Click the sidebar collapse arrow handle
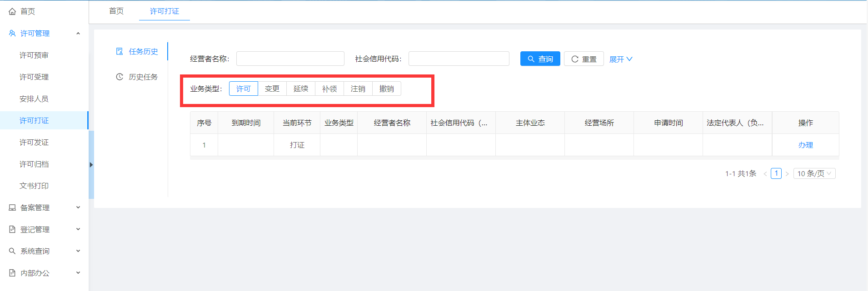The image size is (868, 291). 91,165
